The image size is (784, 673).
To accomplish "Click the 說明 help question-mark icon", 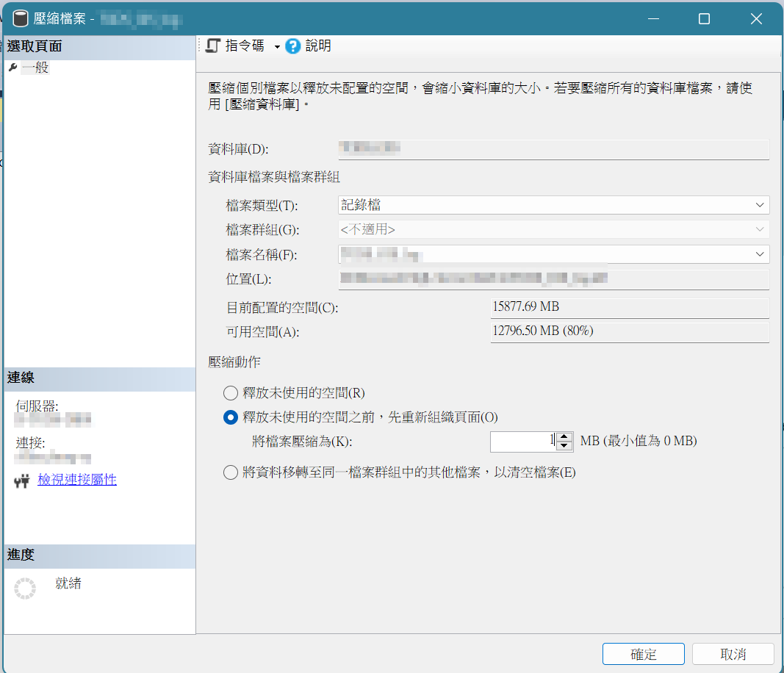I will [293, 46].
